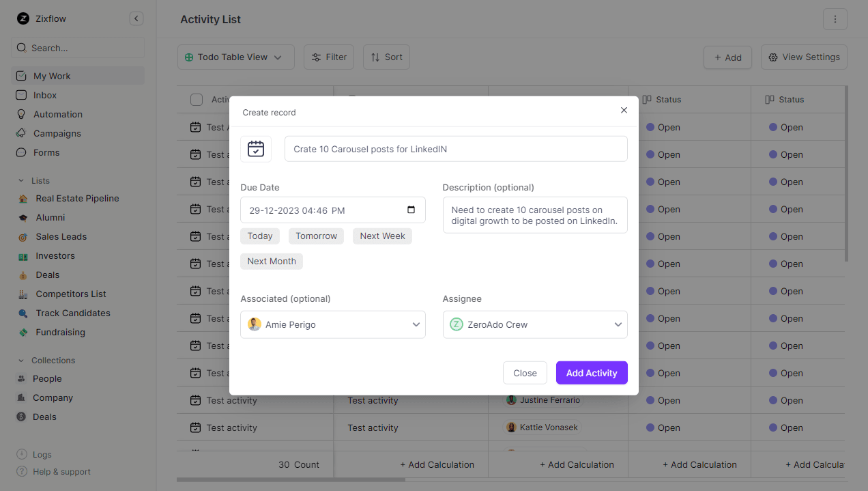Tick the checkbox in the activity table header
This screenshot has height=491, width=868.
pyautogui.click(x=196, y=99)
